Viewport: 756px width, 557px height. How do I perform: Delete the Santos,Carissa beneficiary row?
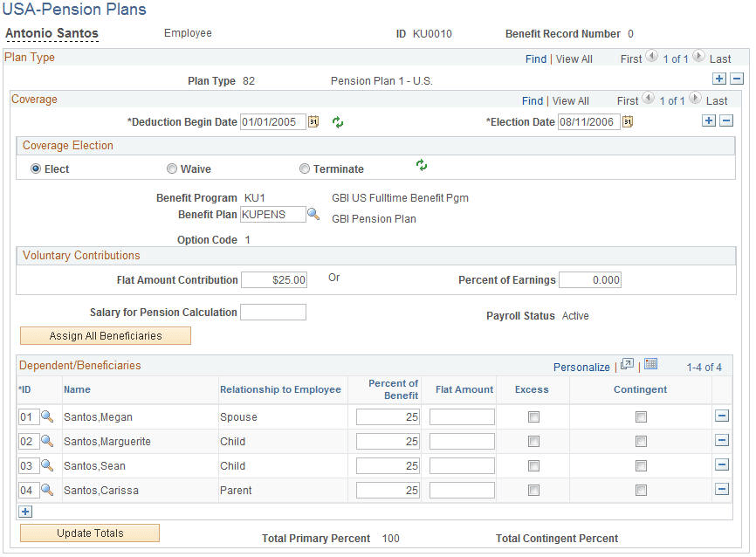click(x=723, y=490)
